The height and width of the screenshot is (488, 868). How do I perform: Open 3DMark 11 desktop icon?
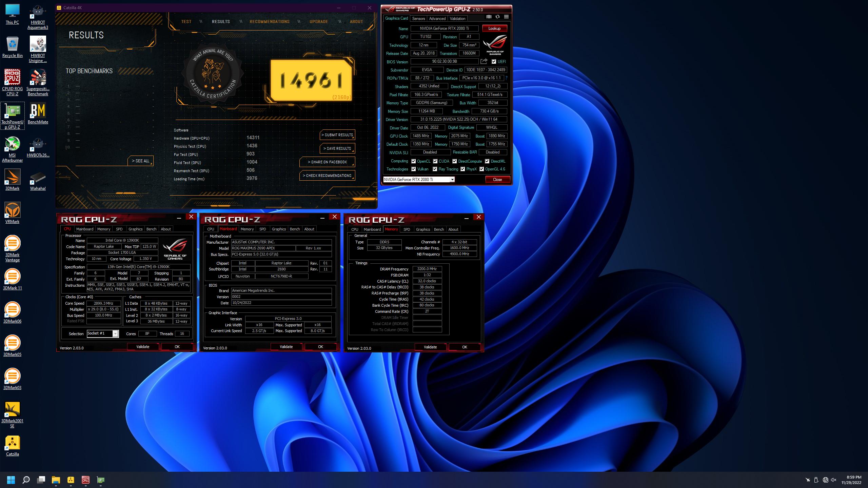coord(13,280)
